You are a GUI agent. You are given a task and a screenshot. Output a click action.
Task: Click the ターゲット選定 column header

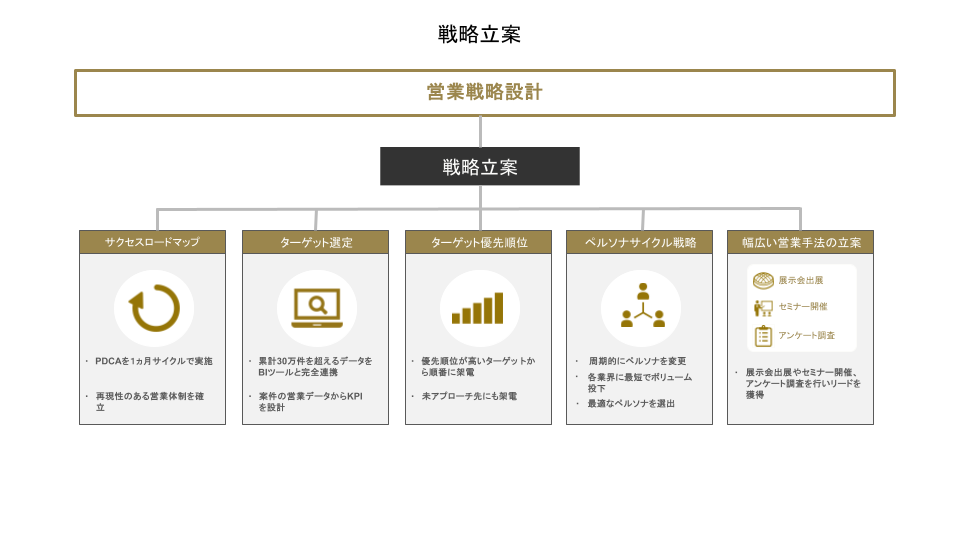(x=316, y=242)
